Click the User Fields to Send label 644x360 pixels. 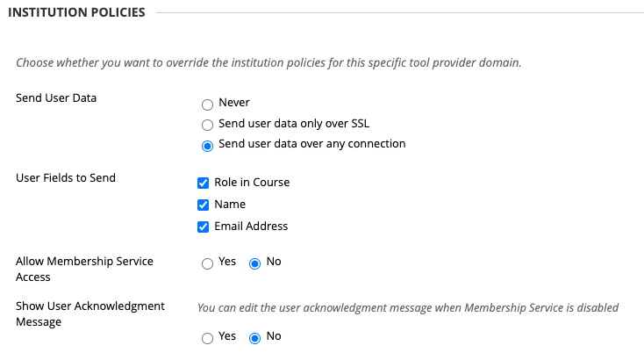click(x=66, y=177)
